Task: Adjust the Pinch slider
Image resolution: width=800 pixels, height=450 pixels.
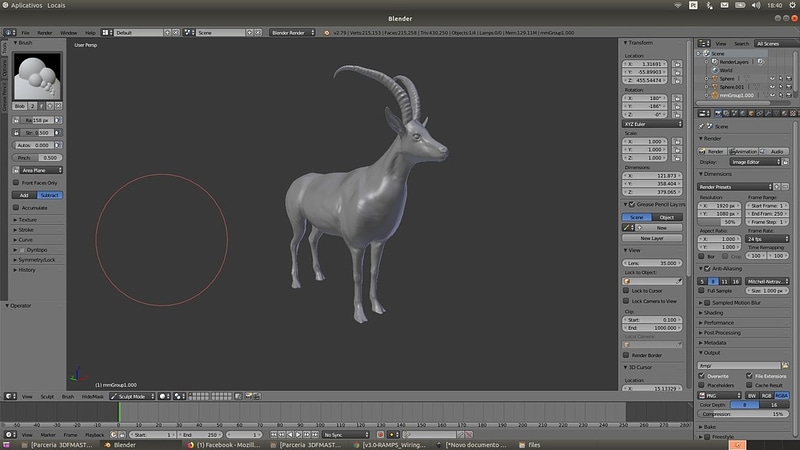Action: pos(37,158)
